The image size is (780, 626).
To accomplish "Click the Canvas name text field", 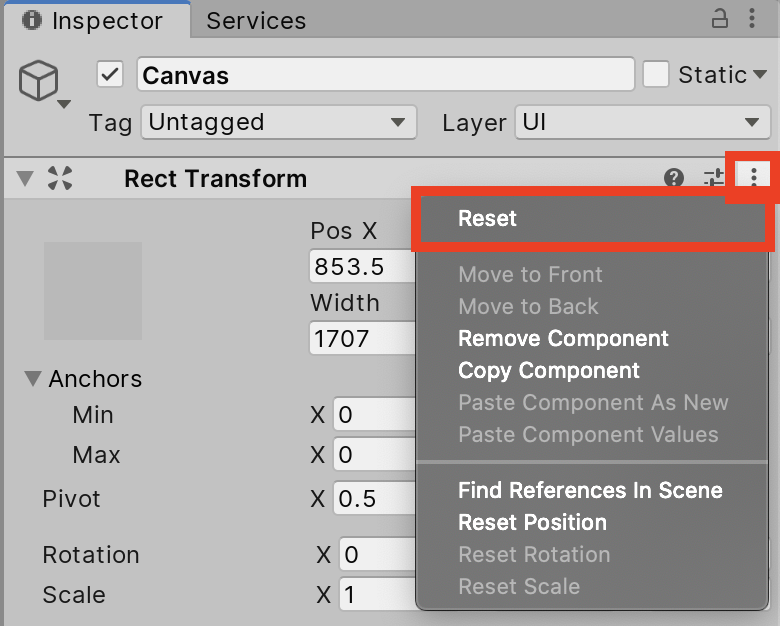I will (x=385, y=75).
